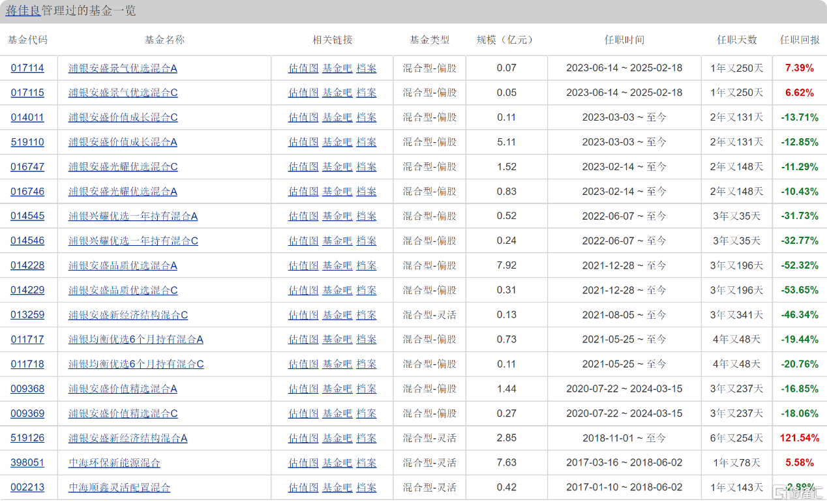Screen dimensions: 827x504
Task: Open fund code 014546 link
Action: (x=27, y=241)
